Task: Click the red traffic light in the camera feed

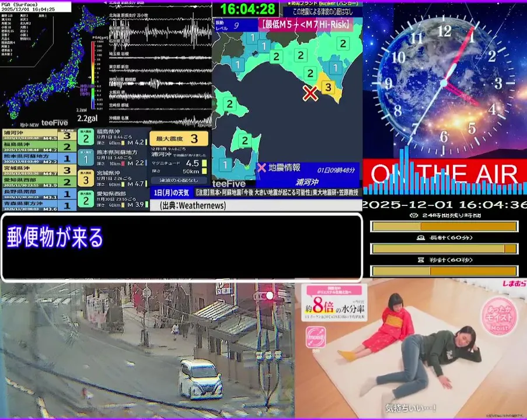Action: 270,296
